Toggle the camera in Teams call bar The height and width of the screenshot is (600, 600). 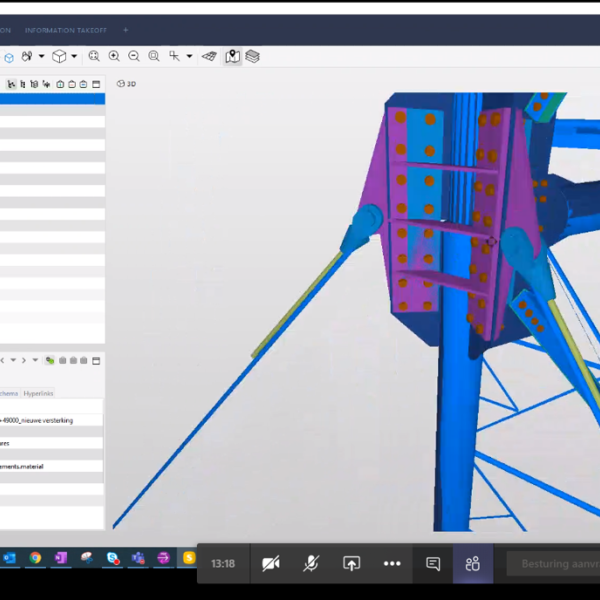tap(271, 564)
